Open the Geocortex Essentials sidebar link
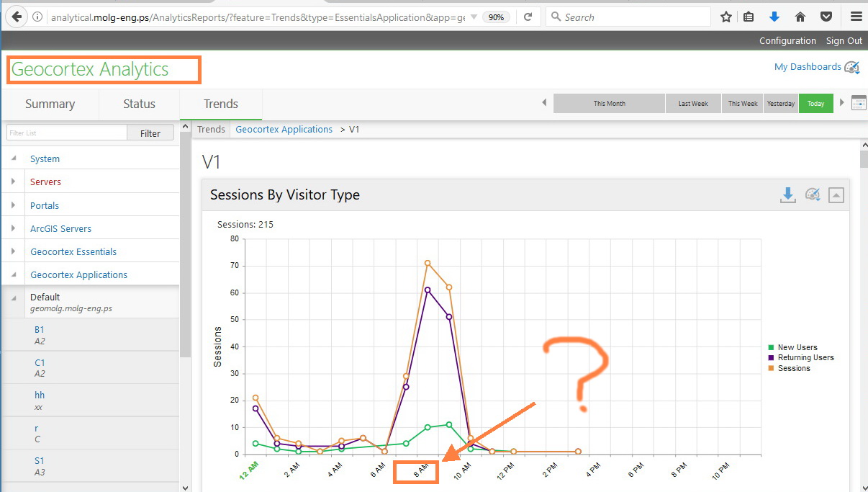The width and height of the screenshot is (868, 492). coord(73,251)
